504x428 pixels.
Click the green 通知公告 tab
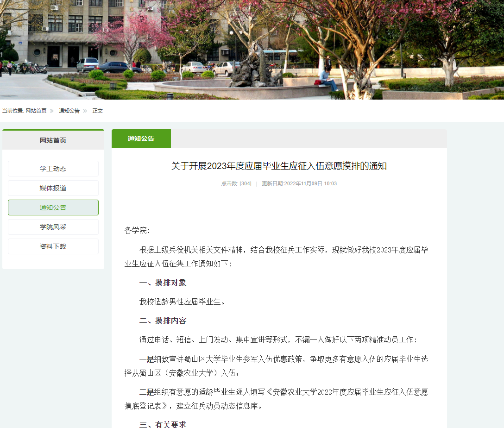(x=141, y=138)
